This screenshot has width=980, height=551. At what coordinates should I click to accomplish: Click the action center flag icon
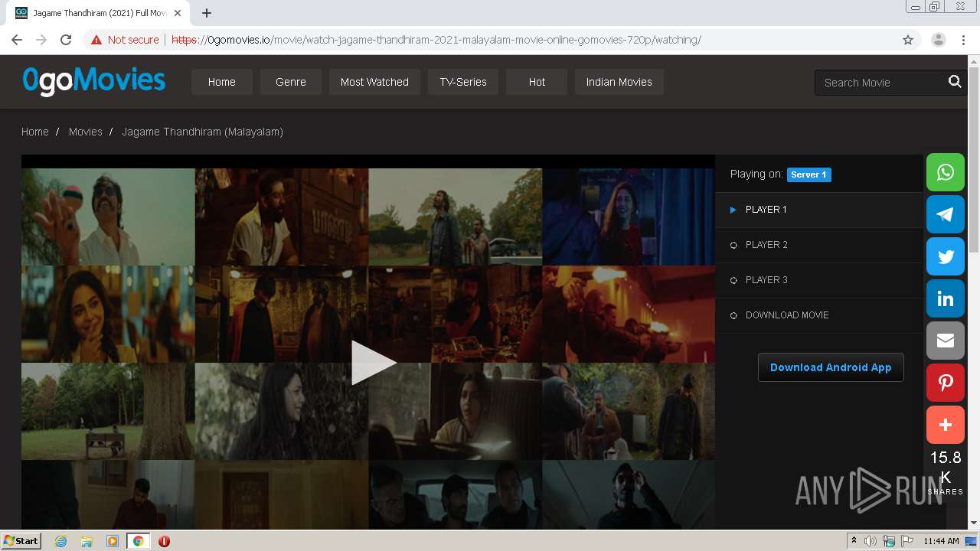(x=907, y=541)
